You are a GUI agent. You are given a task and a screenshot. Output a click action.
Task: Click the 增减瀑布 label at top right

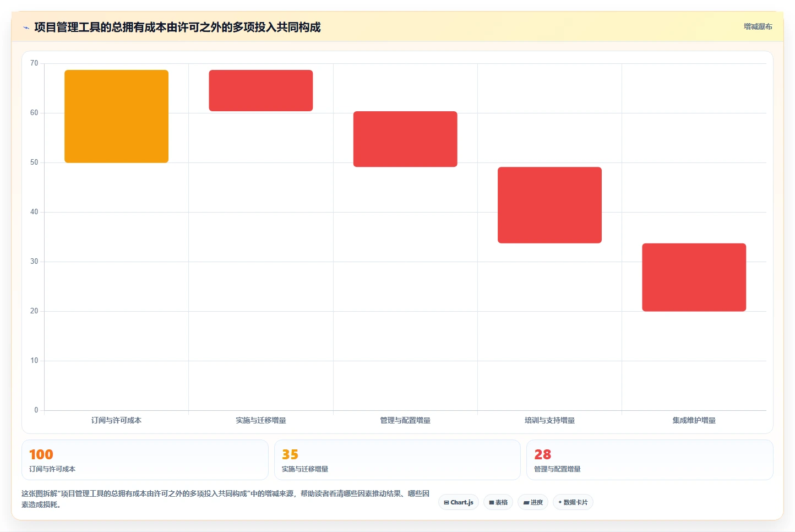coord(758,26)
